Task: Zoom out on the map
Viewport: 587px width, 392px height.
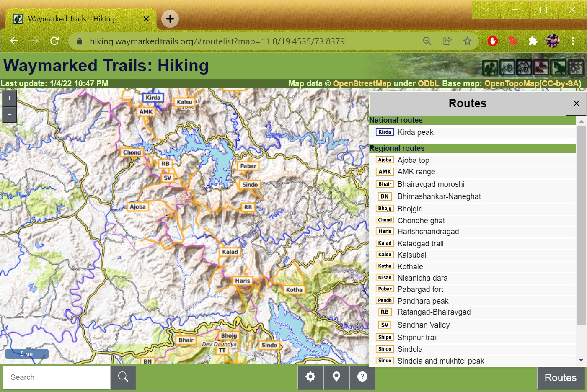Action: tap(9, 114)
